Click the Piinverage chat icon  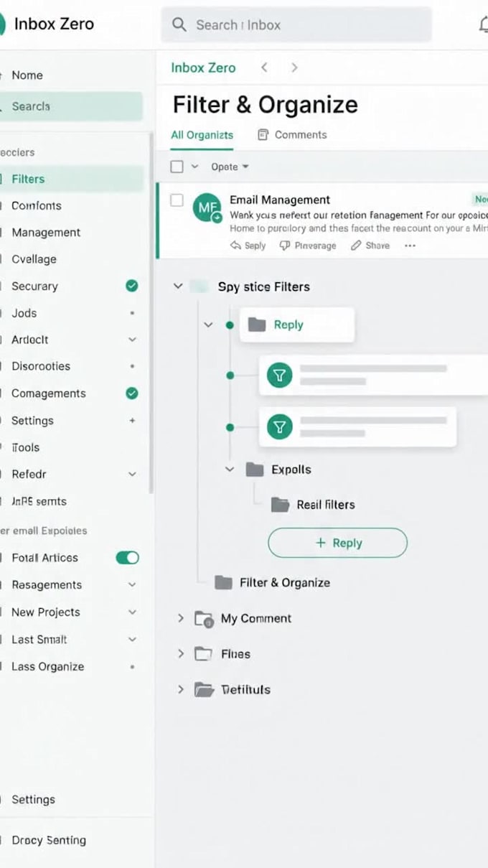pos(285,246)
